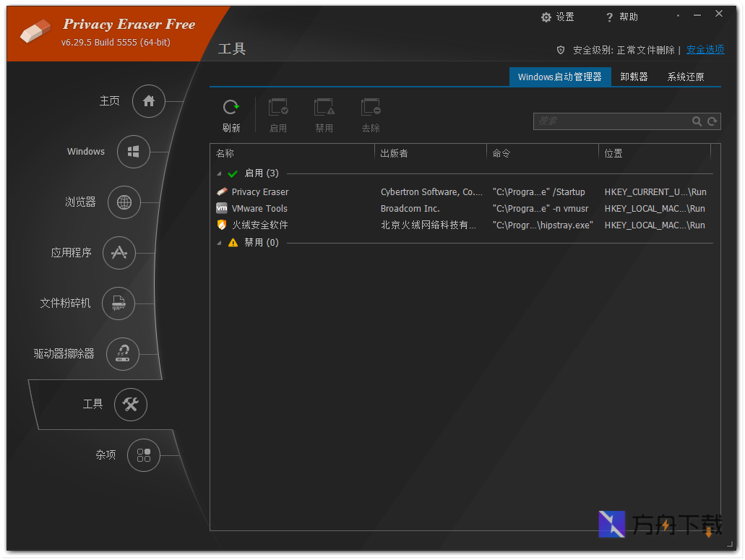This screenshot has height=560, width=745.
Task: Click the -n vmusr command cell
Action: click(541, 209)
